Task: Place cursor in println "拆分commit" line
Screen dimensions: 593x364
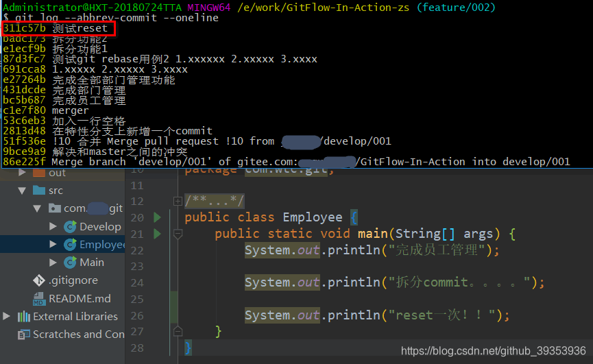Action: click(x=394, y=282)
